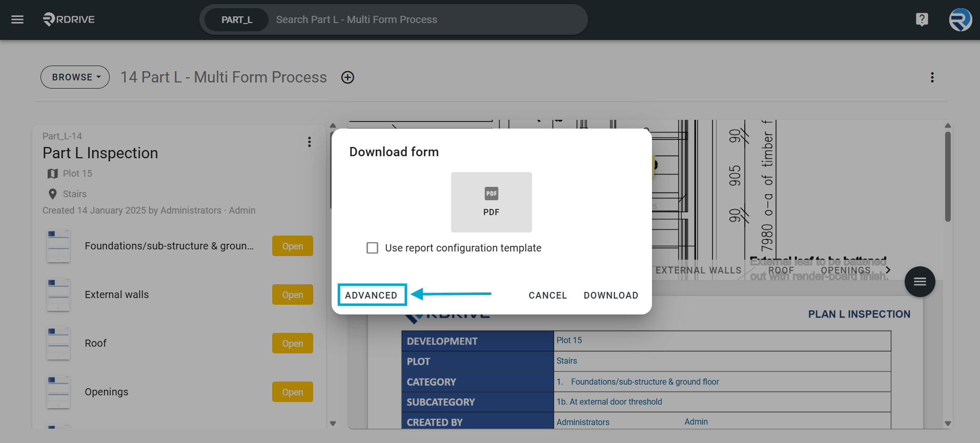Image resolution: width=980 pixels, height=443 pixels.
Task: Click the Roof row label
Action: [95, 344]
